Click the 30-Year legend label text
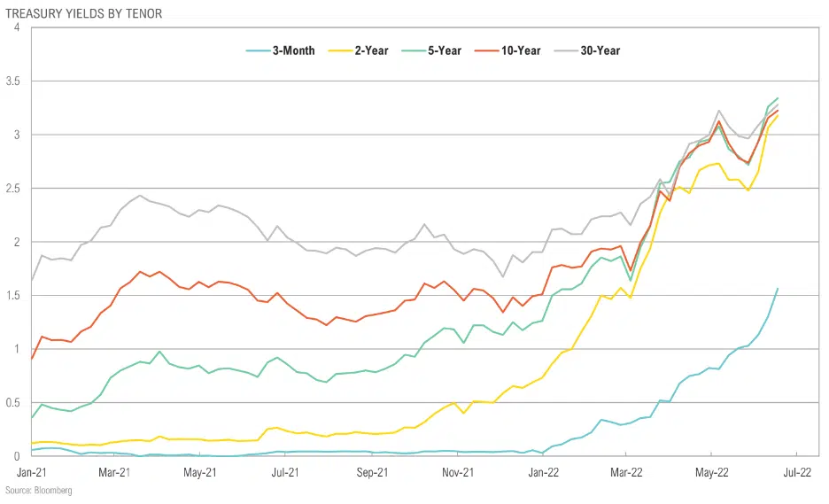The height and width of the screenshot is (504, 829). click(x=600, y=50)
